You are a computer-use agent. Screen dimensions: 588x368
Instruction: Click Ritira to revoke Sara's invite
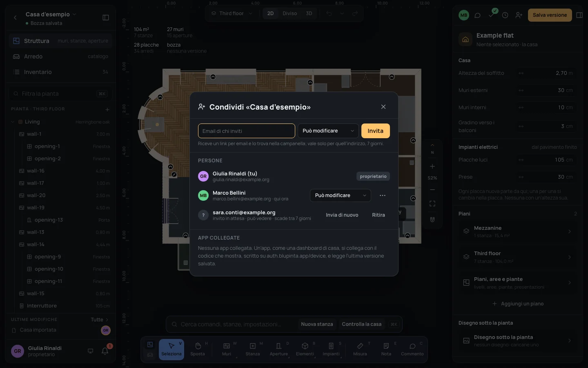[379, 215]
